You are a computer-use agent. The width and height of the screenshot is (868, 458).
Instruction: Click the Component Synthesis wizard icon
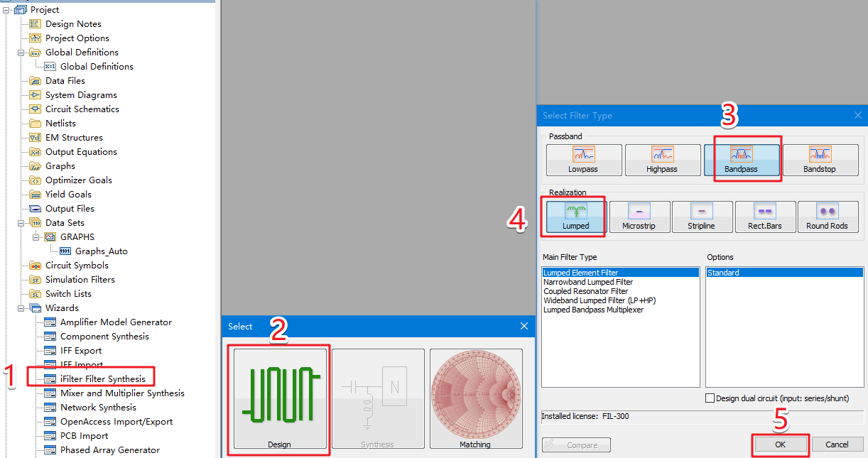pos(50,337)
